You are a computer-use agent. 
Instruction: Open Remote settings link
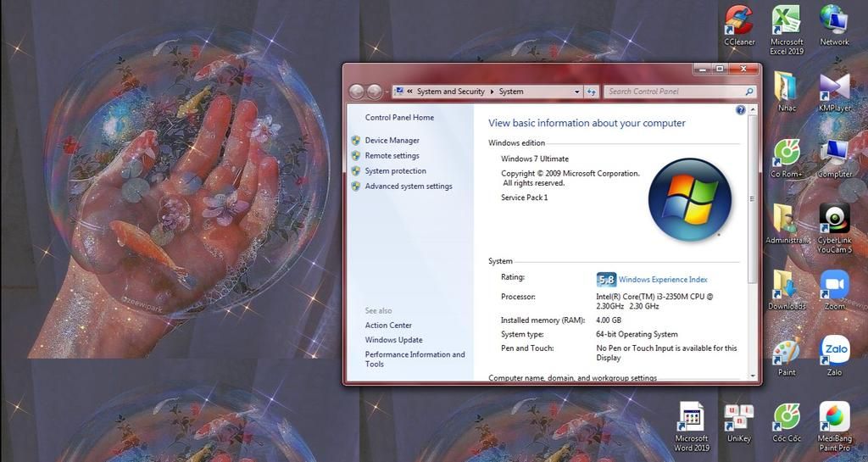pos(392,156)
